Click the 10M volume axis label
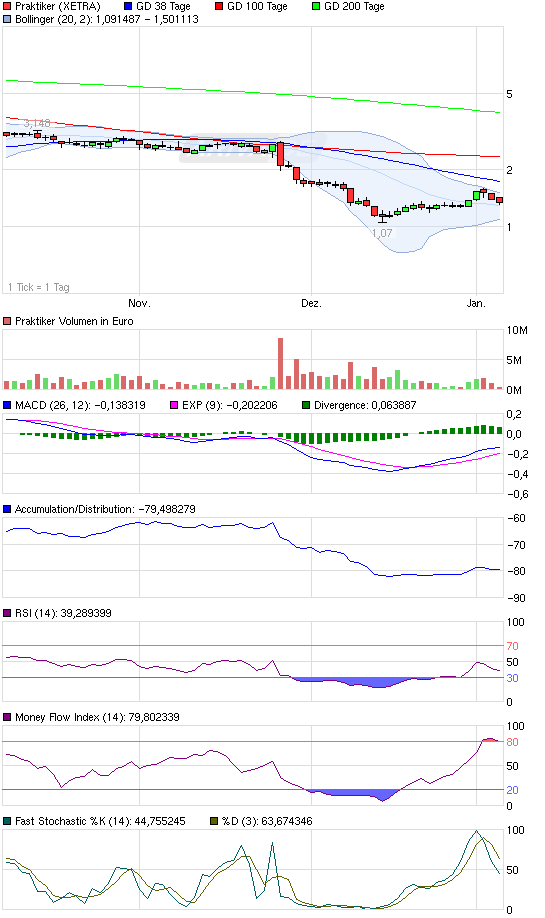The width and height of the screenshot is (545, 918). (x=517, y=331)
